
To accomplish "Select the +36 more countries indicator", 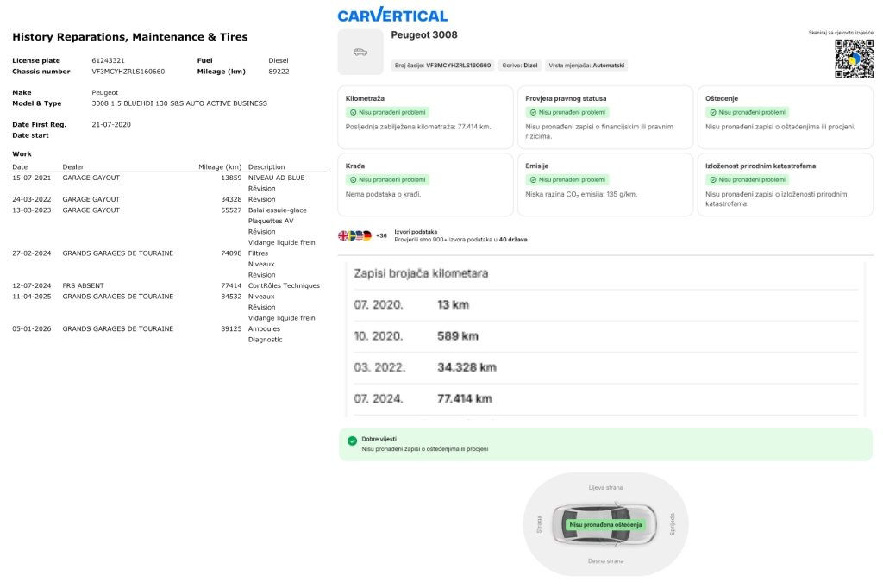I will click(x=381, y=235).
